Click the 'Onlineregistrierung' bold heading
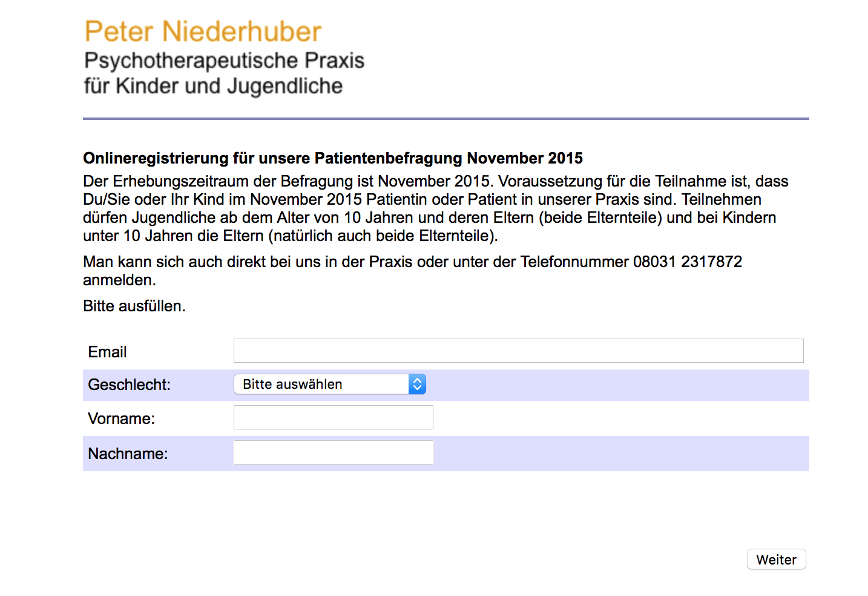Image resolution: width=868 pixels, height=596 pixels. [332, 158]
